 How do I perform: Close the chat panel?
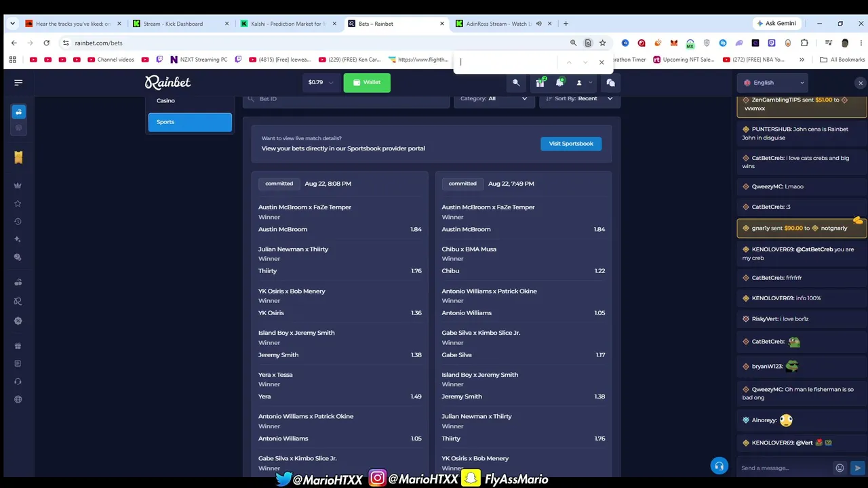861,83
